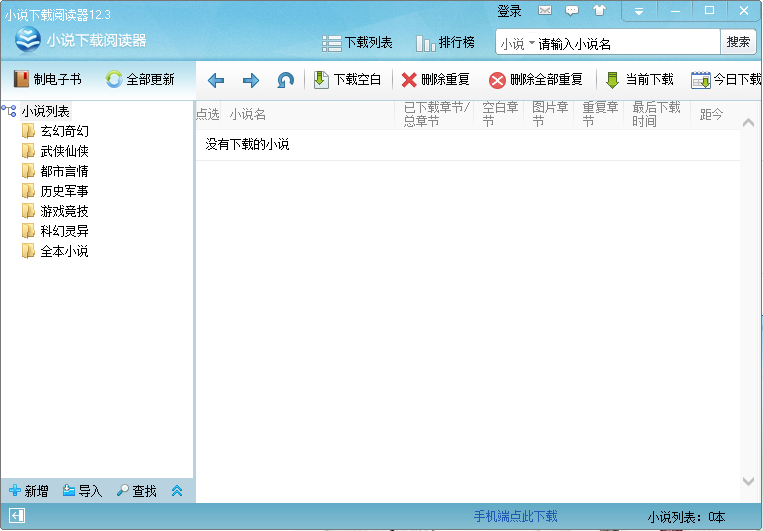Viewport: 763px width, 531px height.
Task: Open 当前下载 current downloads
Action: point(639,80)
